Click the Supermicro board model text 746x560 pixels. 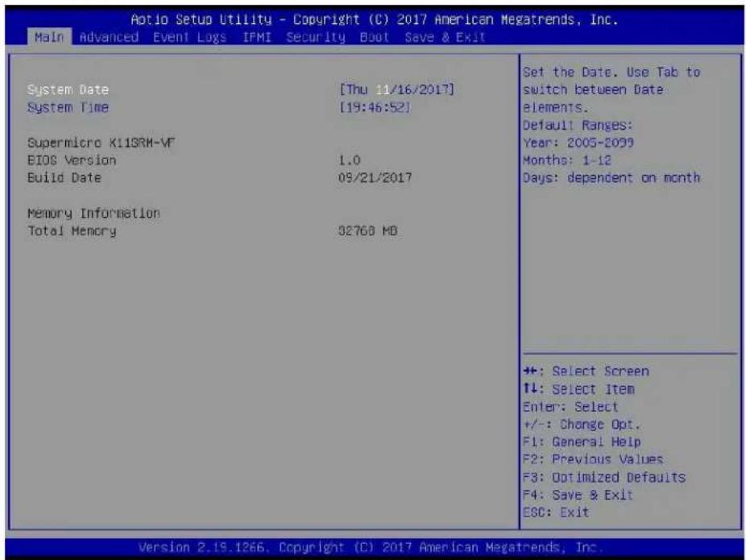point(102,143)
